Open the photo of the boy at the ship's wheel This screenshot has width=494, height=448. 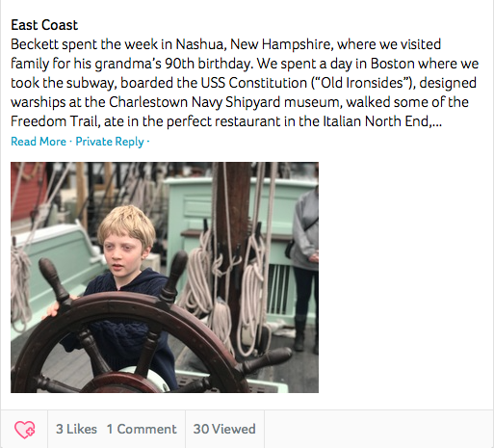click(x=165, y=277)
